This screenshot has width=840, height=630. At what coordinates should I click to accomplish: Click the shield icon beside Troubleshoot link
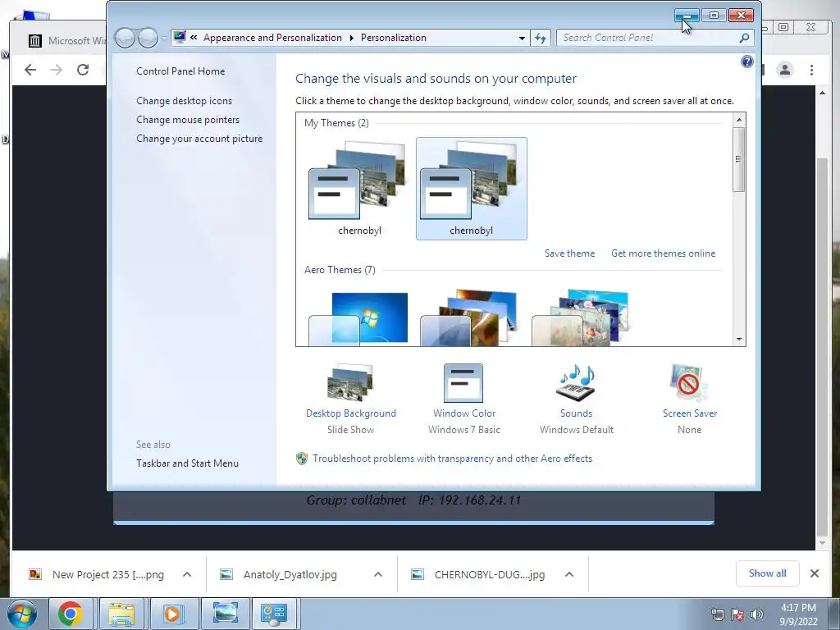click(302, 459)
